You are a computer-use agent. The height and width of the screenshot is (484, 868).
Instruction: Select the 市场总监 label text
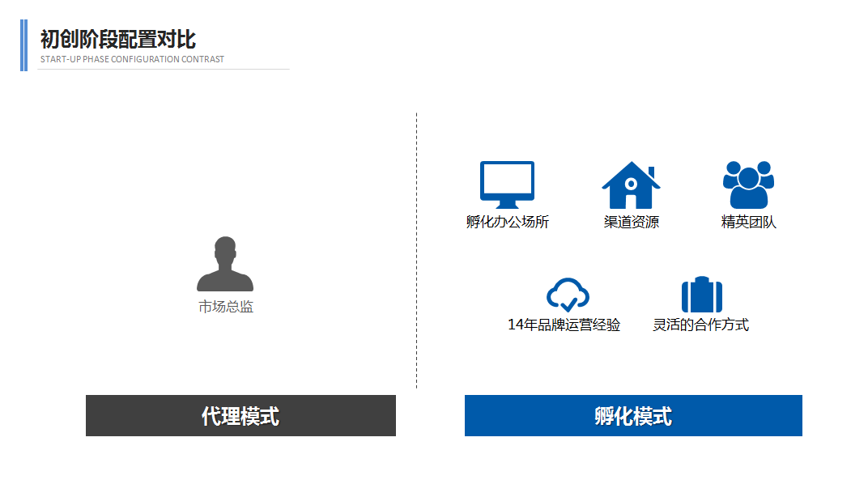click(226, 307)
